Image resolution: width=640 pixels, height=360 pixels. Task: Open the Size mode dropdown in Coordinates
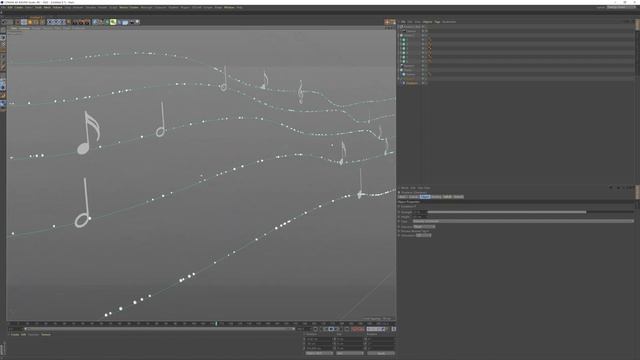[350, 353]
